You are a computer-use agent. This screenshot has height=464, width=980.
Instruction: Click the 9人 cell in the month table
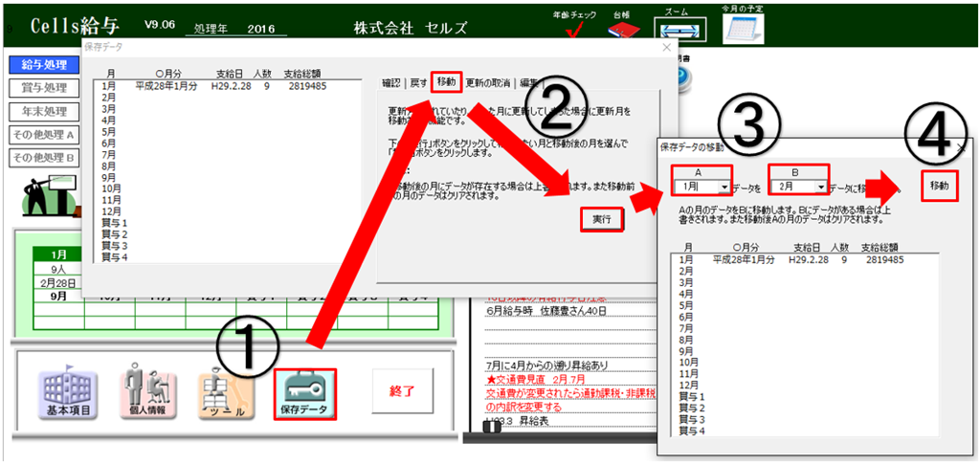[58, 269]
